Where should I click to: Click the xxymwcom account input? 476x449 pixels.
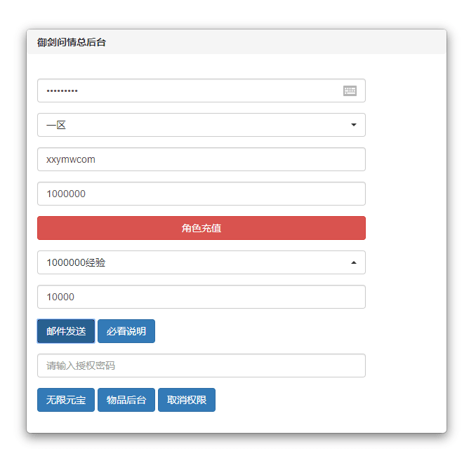tap(201, 159)
